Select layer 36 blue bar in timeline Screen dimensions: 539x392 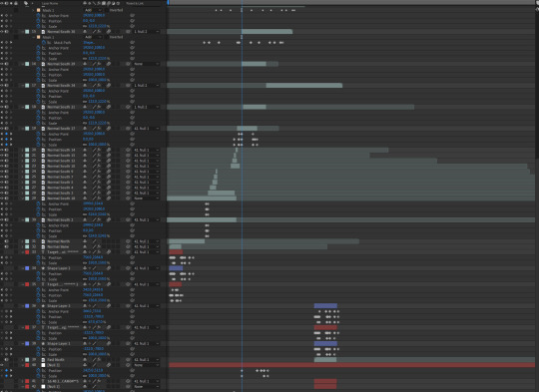(x=325, y=305)
